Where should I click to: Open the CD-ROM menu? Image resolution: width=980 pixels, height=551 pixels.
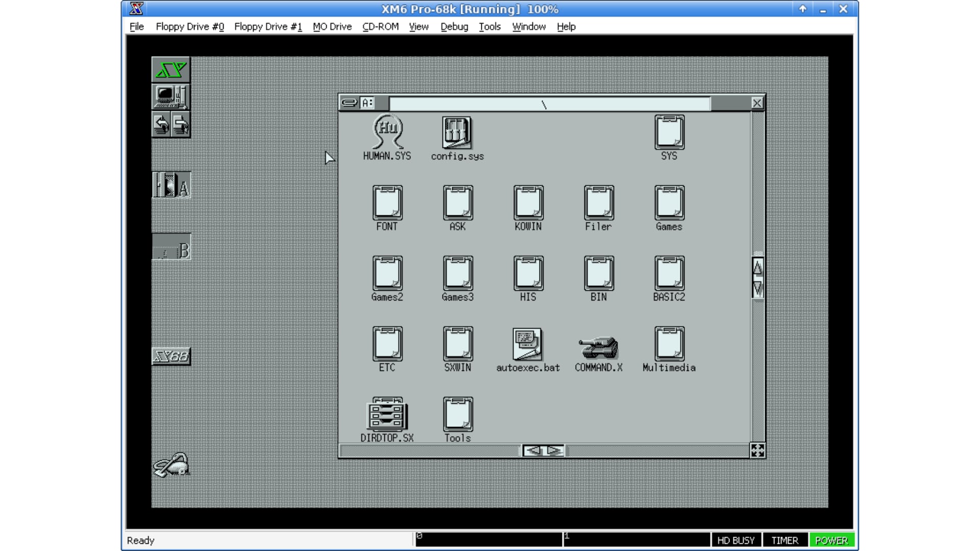(380, 27)
